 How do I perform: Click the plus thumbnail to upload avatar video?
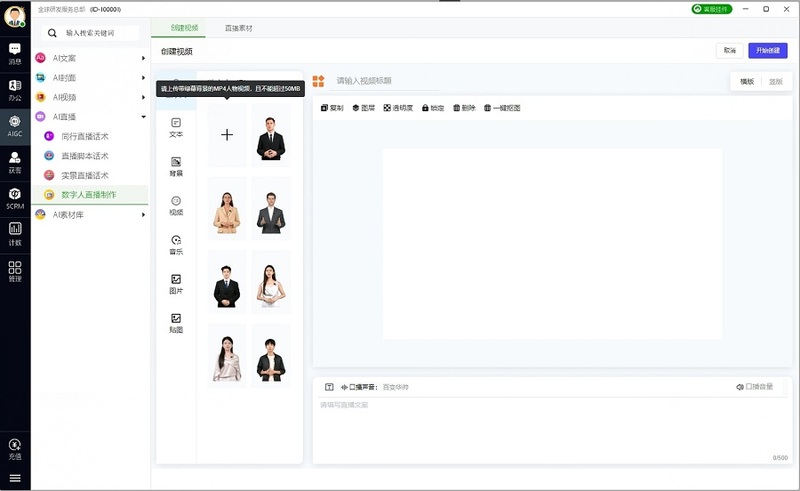coord(227,135)
